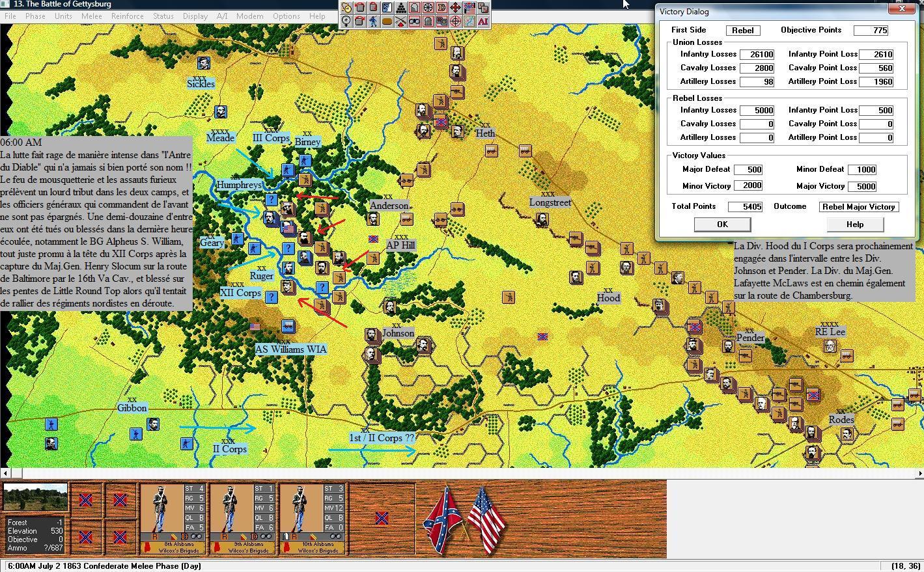Open the Modem menu
924x572 pixels.
point(250,16)
